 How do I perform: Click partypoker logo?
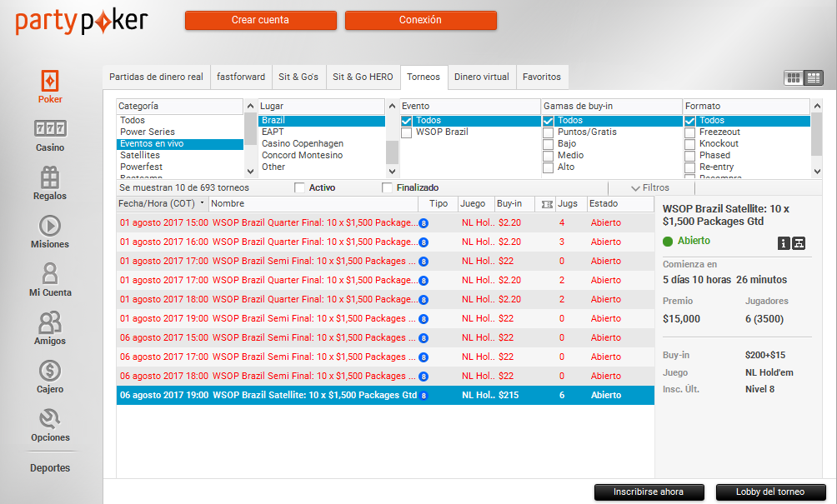tap(81, 22)
